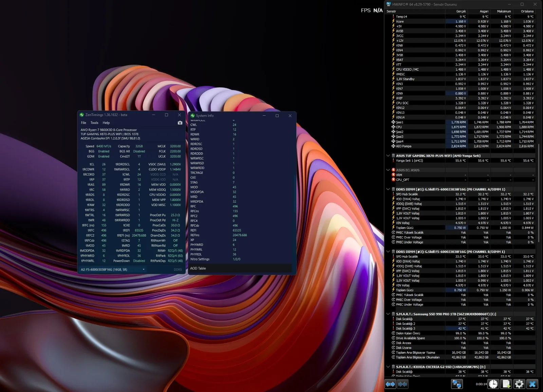Collapse the ASUS EC: ASUS sensor group
The width and height of the screenshot is (543, 392).
tap(388, 170)
